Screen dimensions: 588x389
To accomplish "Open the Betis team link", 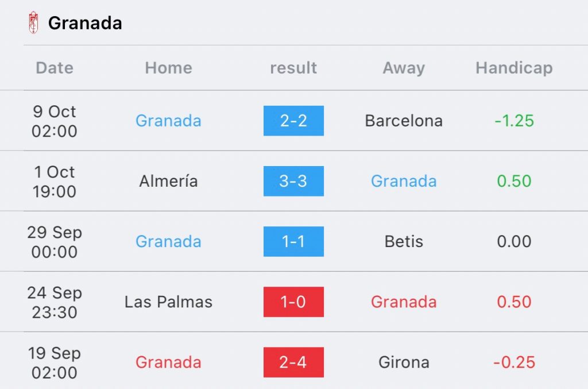I will point(404,241).
